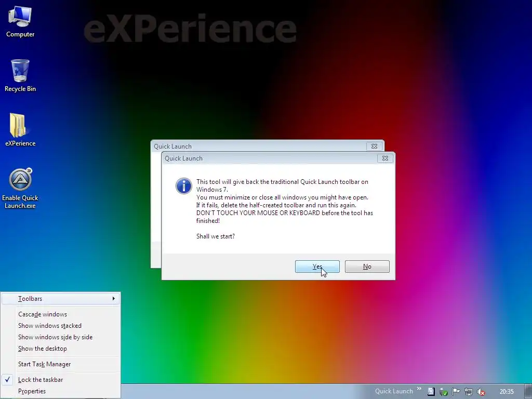Open the network tray icon

[x=468, y=392]
